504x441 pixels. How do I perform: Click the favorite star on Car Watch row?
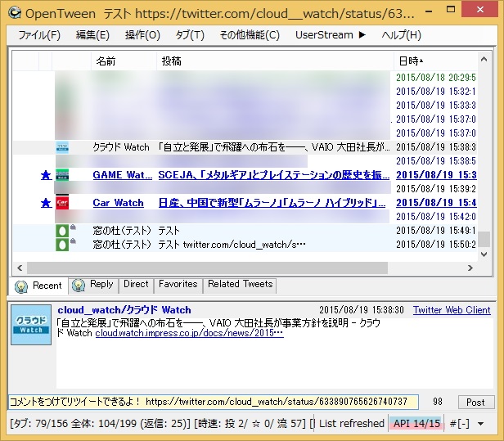coord(47,203)
